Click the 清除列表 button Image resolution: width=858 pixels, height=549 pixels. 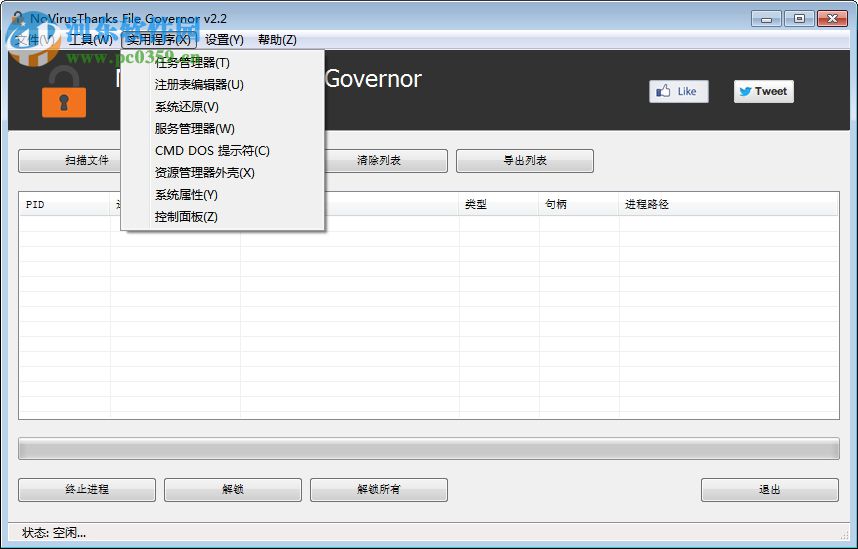(386, 161)
